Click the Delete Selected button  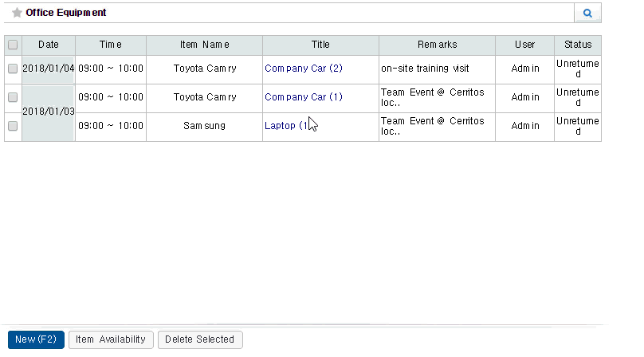click(x=200, y=339)
